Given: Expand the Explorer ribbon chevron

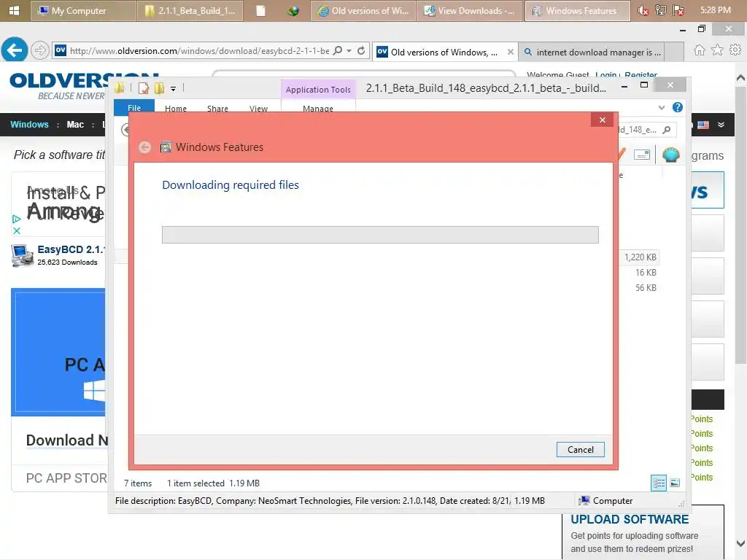Looking at the screenshot, I should coord(661,108).
